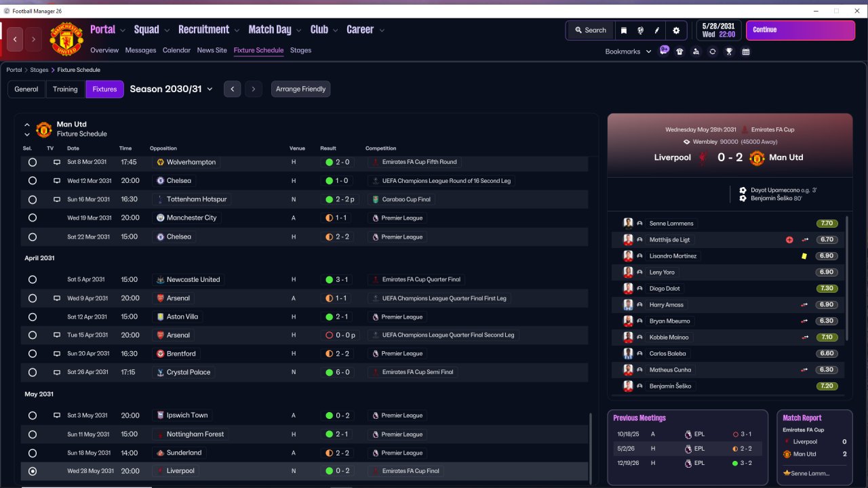Screen dimensions: 868x488
Task: Select the Wolverhampton fixture radio button
Action: click(x=33, y=163)
